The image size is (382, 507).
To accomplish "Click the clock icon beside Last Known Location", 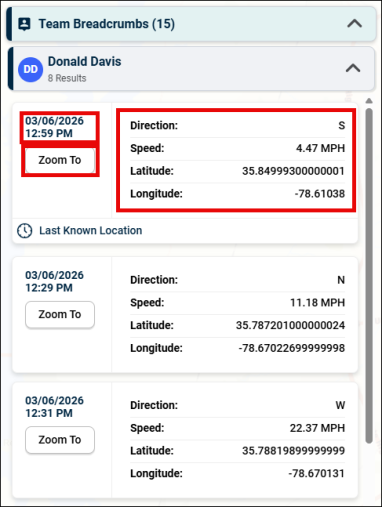I will coord(25,231).
